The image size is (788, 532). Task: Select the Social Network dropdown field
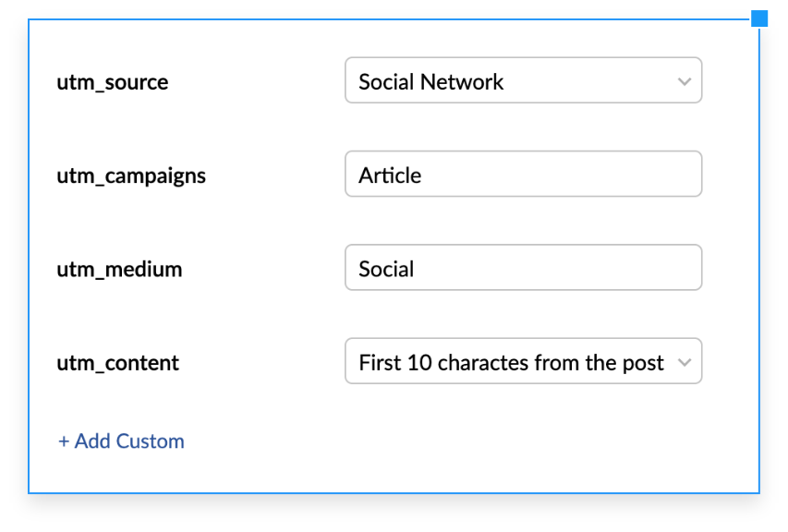(523, 80)
